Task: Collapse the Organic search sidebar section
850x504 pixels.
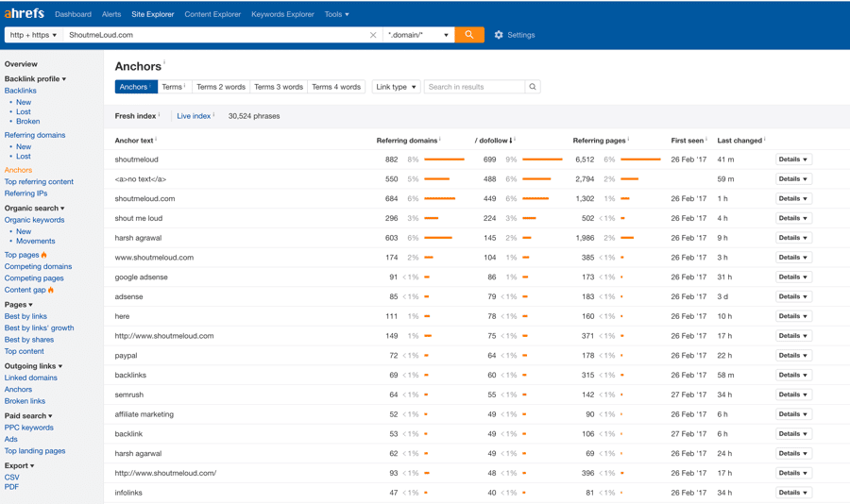Action: [x=34, y=208]
